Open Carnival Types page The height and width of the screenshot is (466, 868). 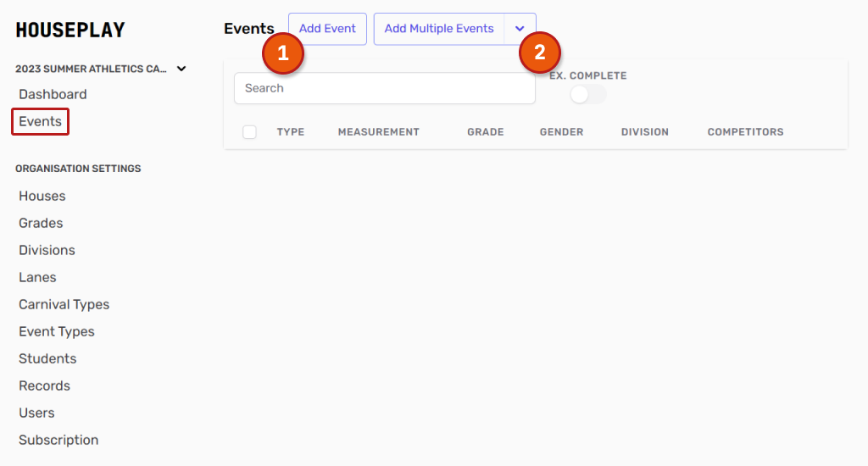(x=64, y=304)
